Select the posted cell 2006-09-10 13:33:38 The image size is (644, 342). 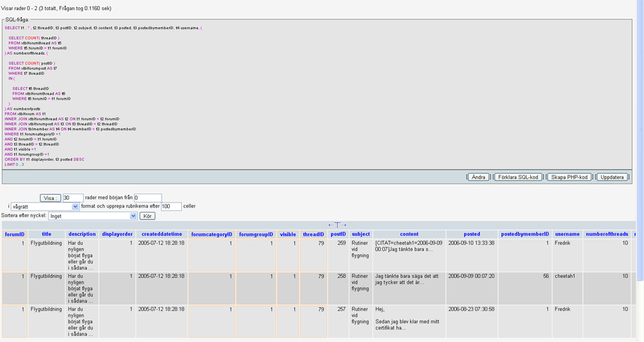point(472,255)
